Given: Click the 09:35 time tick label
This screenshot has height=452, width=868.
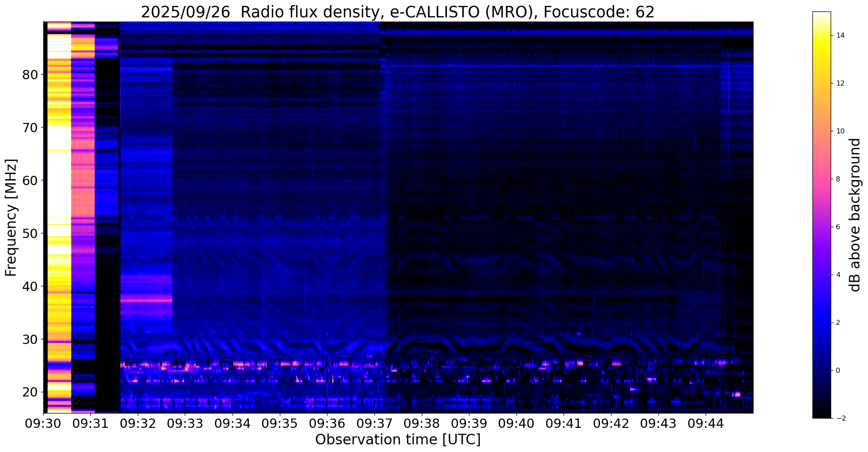Looking at the screenshot, I should point(280,423).
